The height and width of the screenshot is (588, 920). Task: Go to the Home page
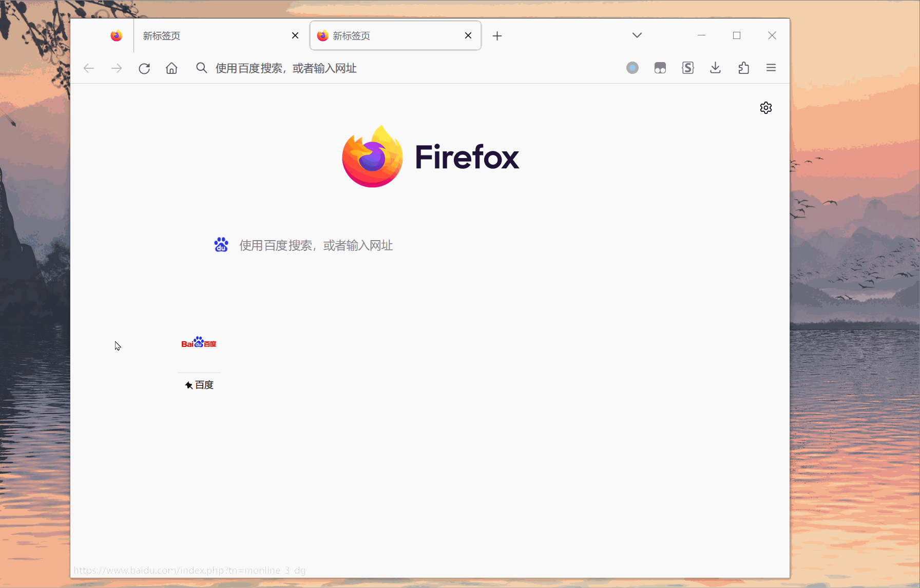[171, 68]
